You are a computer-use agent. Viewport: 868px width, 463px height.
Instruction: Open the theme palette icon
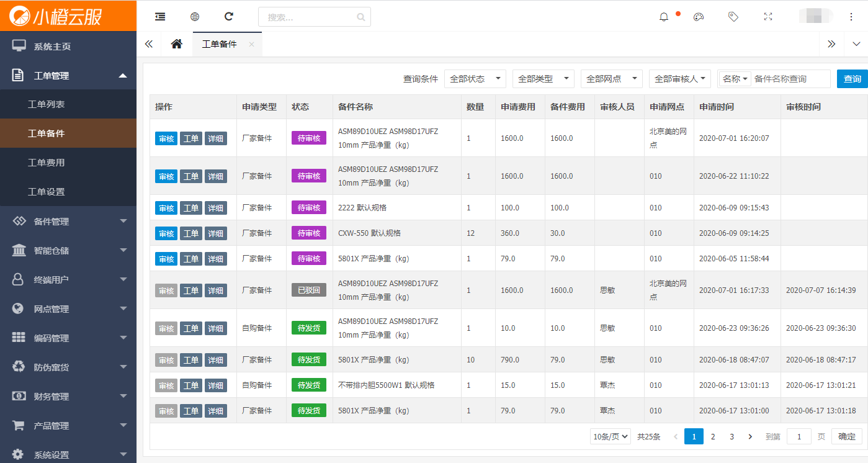pos(699,17)
